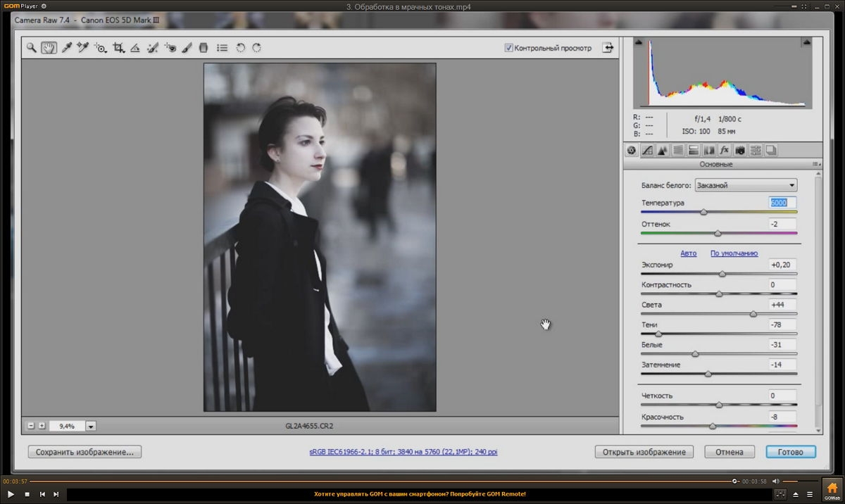The height and width of the screenshot is (504, 845).
Task: Open the sRGB workflow options link
Action: (x=403, y=452)
